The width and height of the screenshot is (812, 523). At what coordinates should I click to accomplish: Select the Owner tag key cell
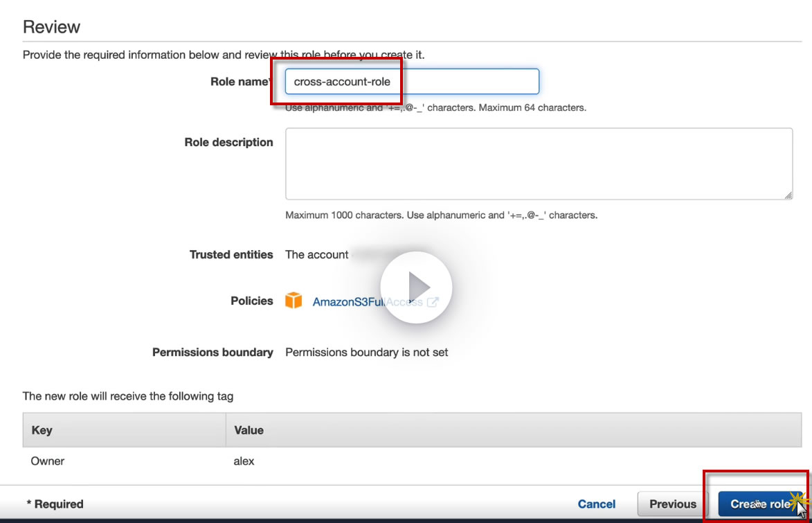pos(48,461)
